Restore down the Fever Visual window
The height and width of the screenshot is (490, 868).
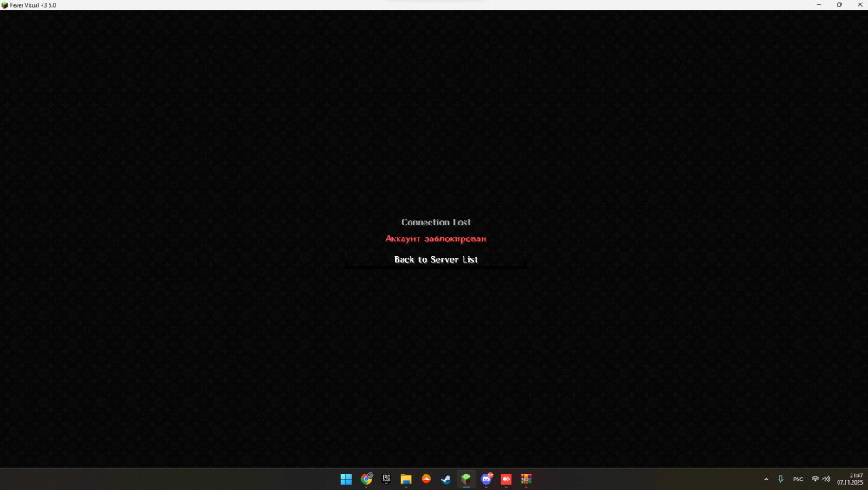839,5
